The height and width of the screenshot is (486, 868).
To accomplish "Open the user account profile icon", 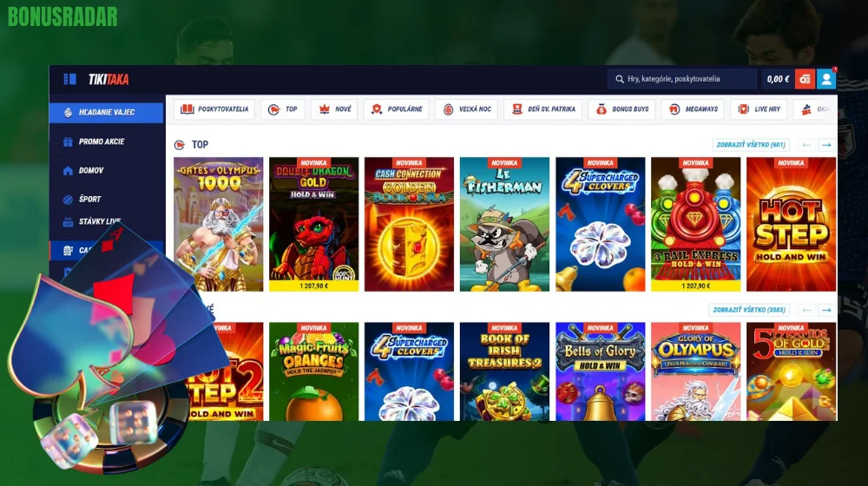I will pyautogui.click(x=826, y=79).
